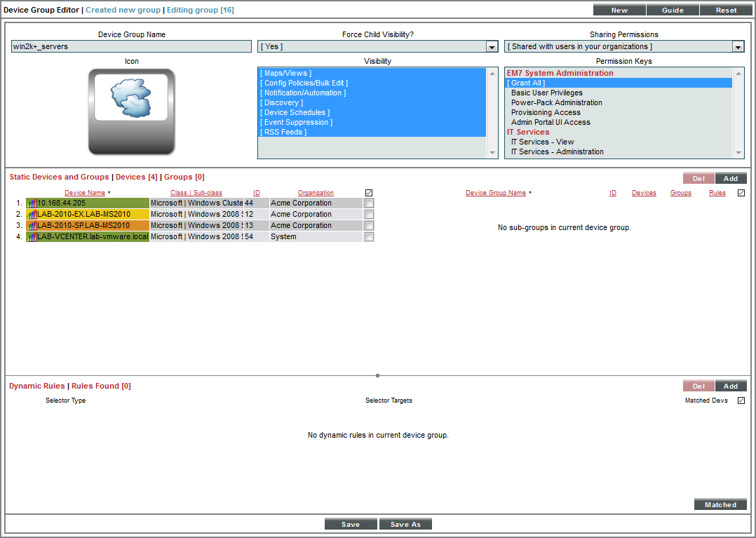Click the Device Group Name input field
756x538 pixels.
(131, 46)
